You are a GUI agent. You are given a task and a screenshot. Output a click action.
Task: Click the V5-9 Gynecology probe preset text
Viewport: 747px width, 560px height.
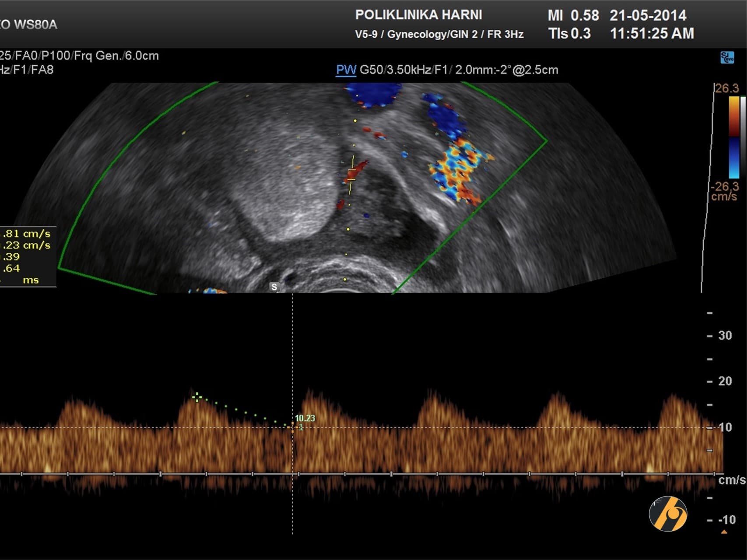click(x=439, y=34)
